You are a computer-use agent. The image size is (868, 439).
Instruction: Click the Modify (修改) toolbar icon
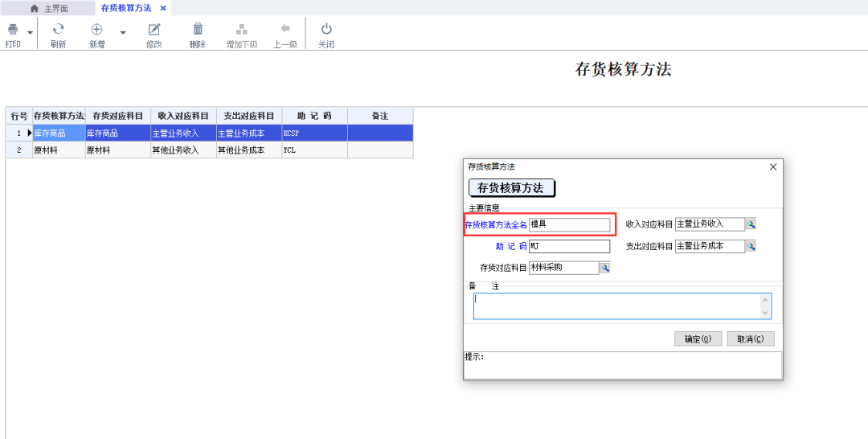pos(154,30)
